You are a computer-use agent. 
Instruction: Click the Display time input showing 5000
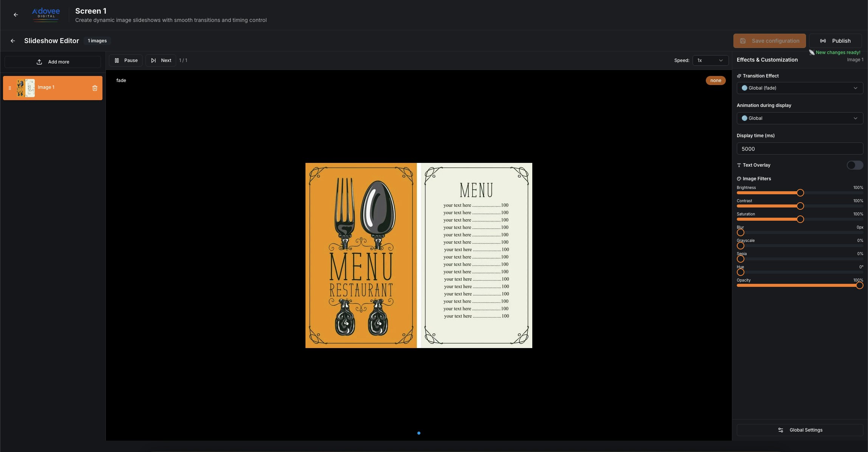pos(800,149)
